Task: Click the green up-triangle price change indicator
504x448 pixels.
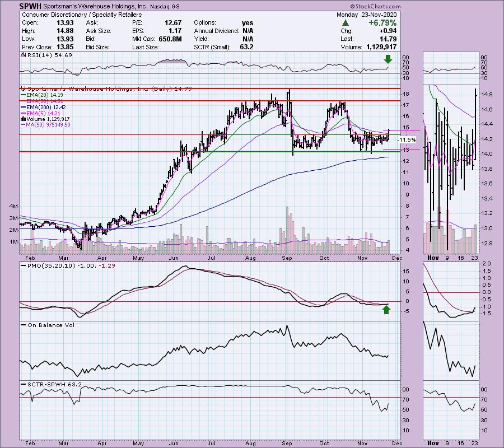Action: pyautogui.click(x=345, y=23)
